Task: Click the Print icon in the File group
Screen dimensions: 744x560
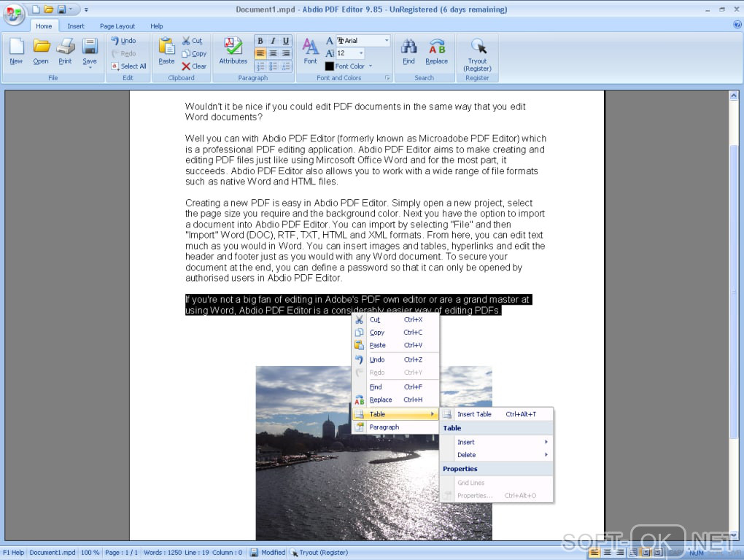Action: [x=65, y=51]
